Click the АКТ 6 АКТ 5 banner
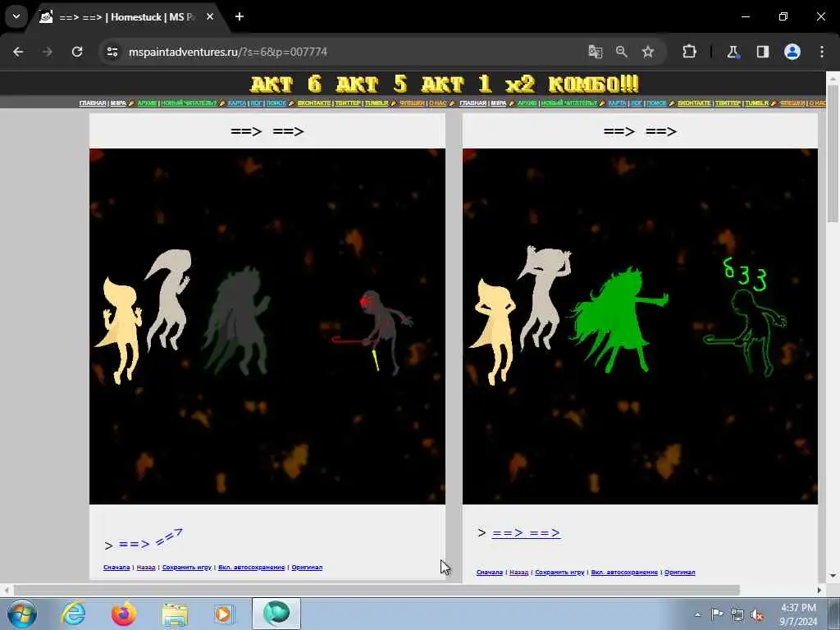The width and height of the screenshot is (840, 630). tap(445, 84)
